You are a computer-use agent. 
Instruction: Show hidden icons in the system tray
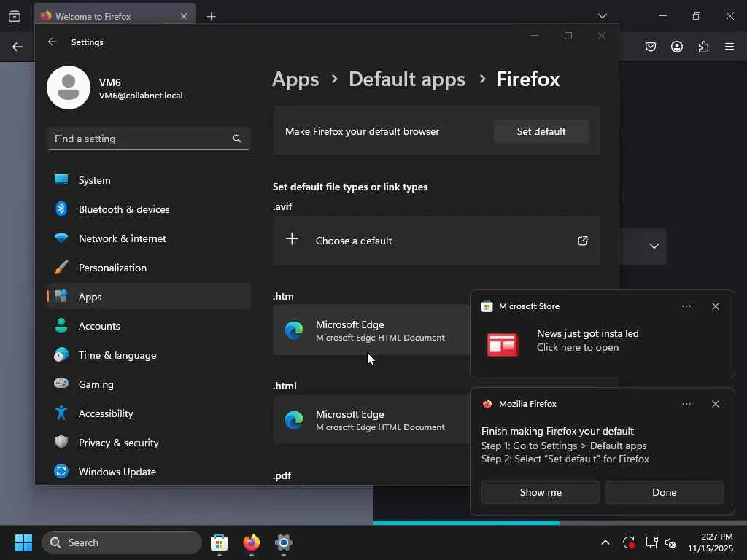[605, 542]
